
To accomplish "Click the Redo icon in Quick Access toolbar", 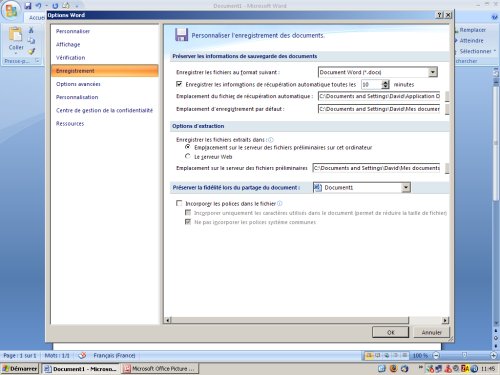I will coord(55,6).
